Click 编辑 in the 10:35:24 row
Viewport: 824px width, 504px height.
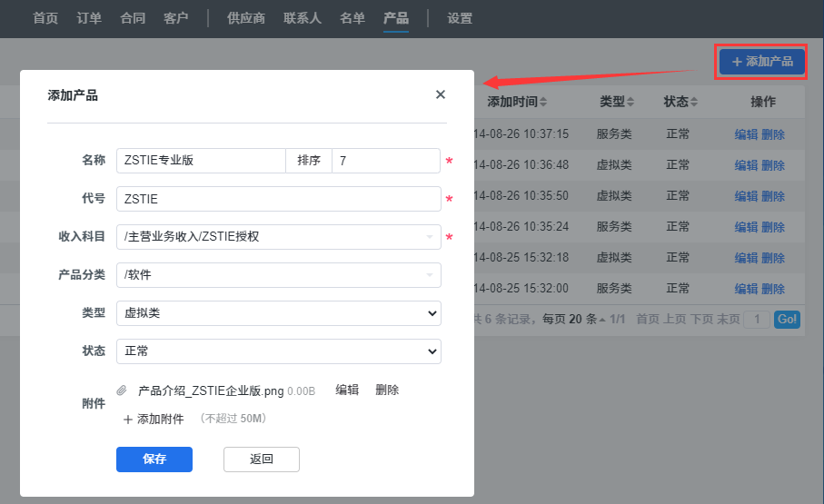click(746, 228)
